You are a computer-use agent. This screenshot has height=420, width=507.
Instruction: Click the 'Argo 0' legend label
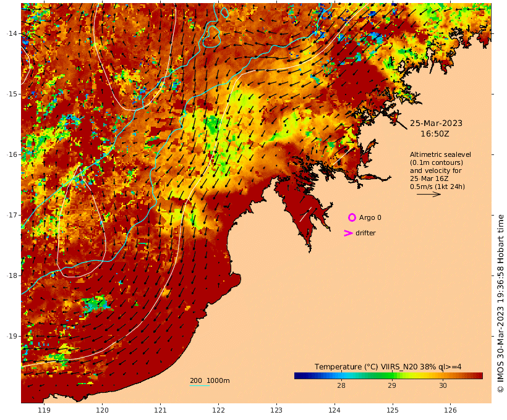tap(370, 218)
